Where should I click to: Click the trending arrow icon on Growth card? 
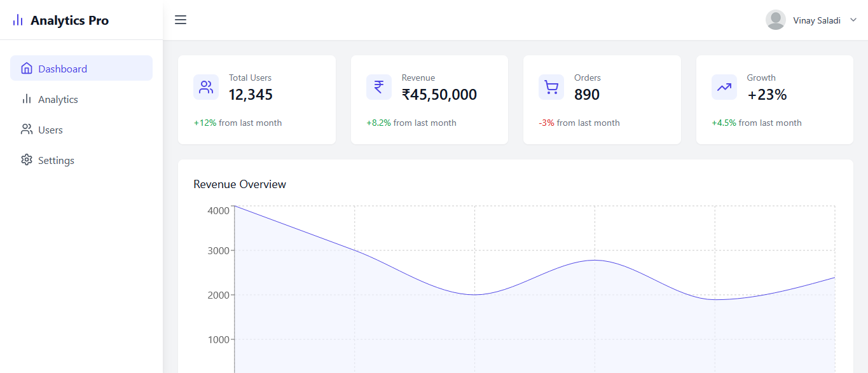click(x=724, y=86)
